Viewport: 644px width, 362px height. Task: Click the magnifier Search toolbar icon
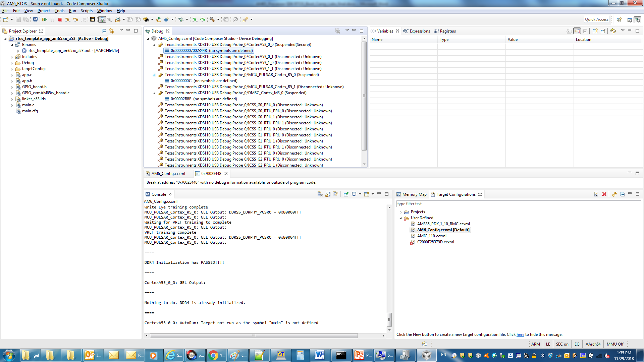point(235,20)
